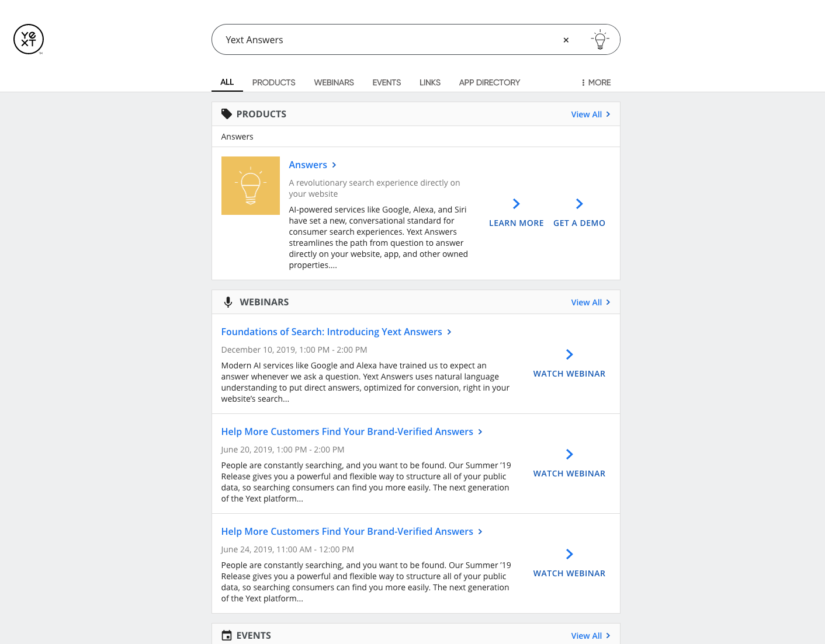Expand the MORE tabs menu

tap(596, 82)
